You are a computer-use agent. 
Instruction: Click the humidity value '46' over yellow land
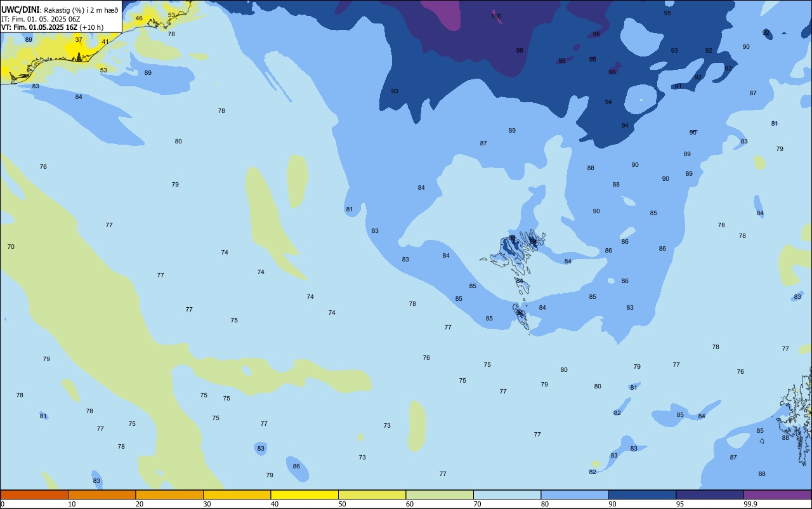[139, 18]
